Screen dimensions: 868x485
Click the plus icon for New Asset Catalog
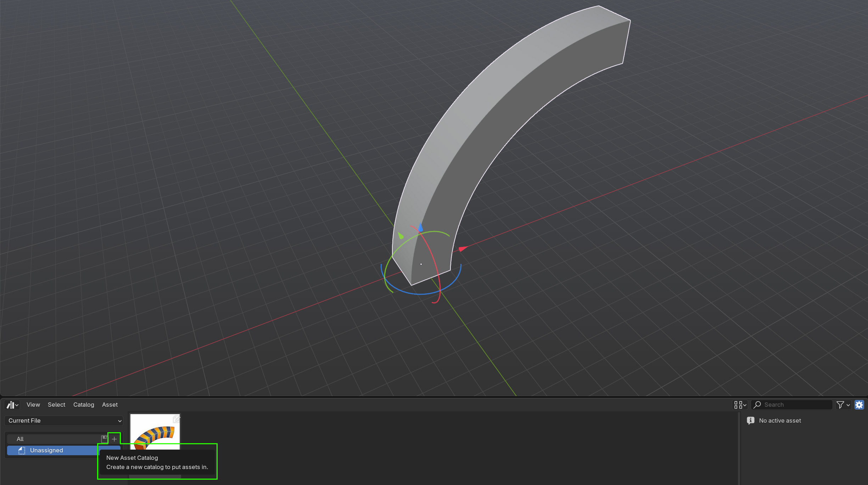click(x=114, y=439)
